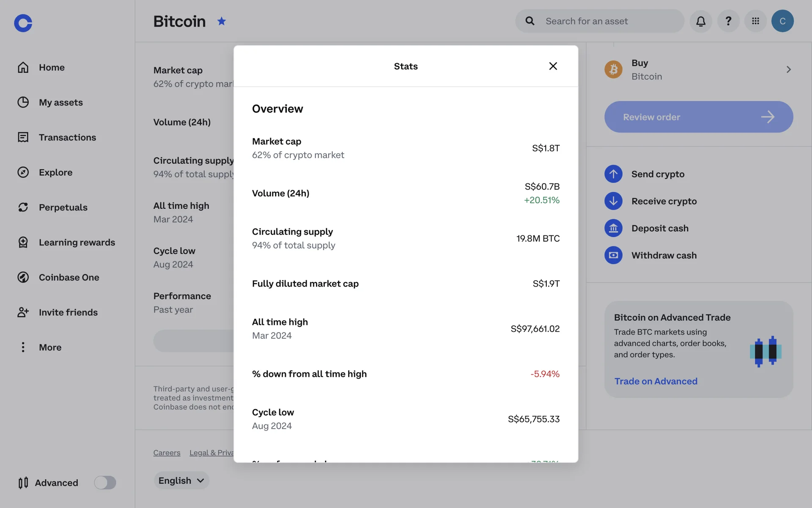The height and width of the screenshot is (508, 812).
Task: Follow the Trade on Advanced link
Action: [656, 381]
